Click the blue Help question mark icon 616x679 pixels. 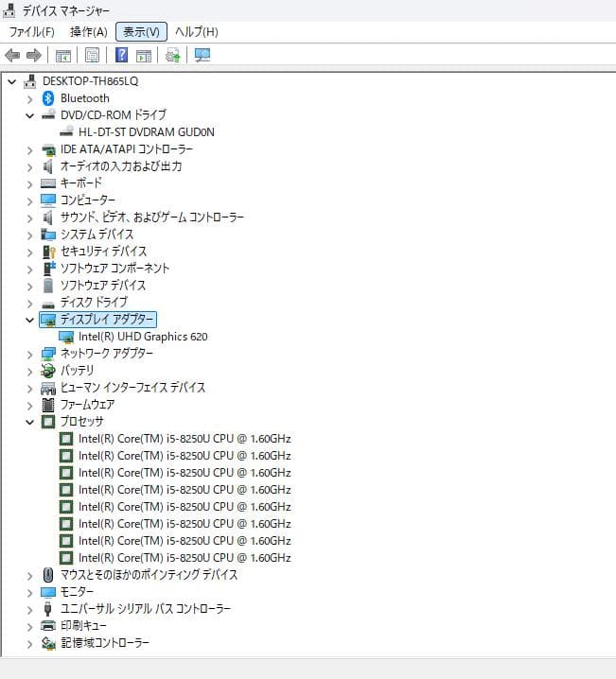(122, 55)
